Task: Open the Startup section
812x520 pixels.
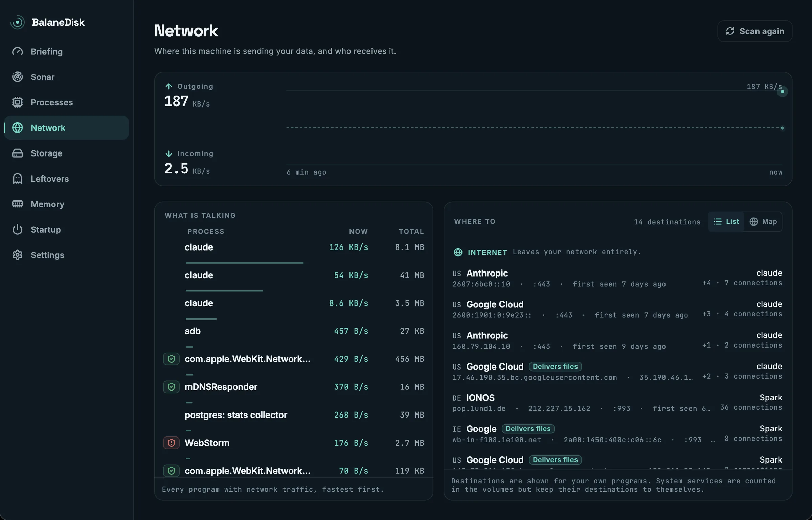Action: pos(66,230)
